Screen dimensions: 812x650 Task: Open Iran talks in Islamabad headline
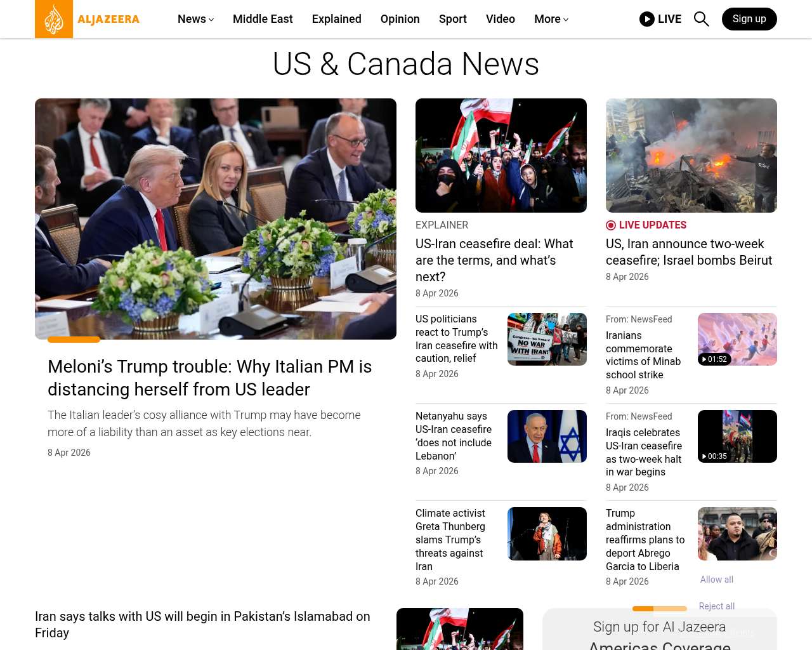(x=202, y=625)
